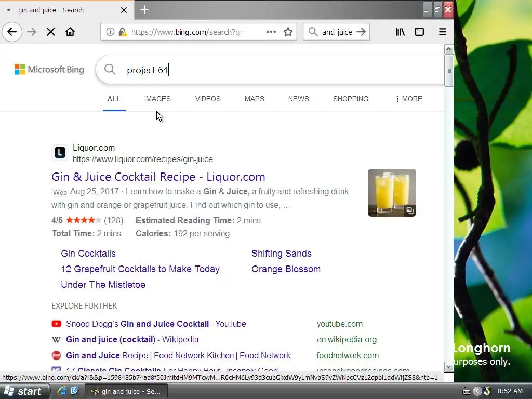Click the Food Network icon

point(56,355)
